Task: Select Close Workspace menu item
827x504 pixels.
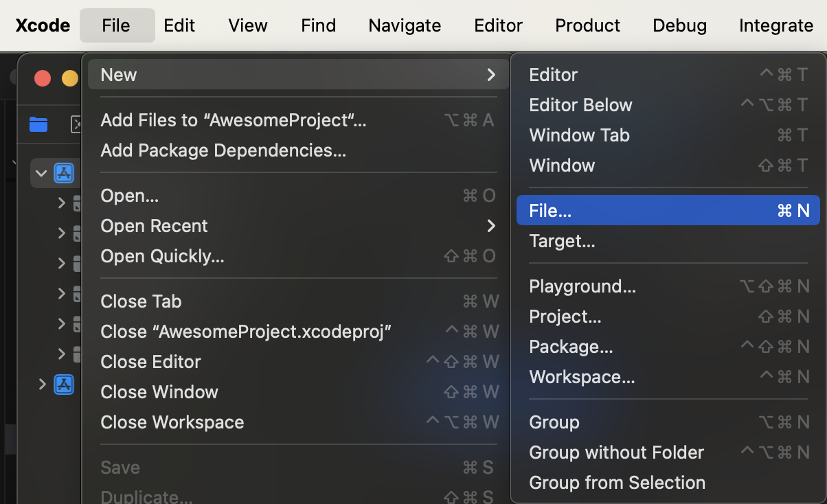Action: click(x=172, y=422)
